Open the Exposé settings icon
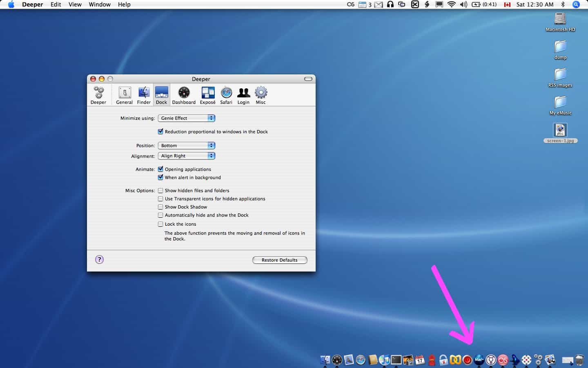This screenshot has height=368, width=588. [x=207, y=94]
